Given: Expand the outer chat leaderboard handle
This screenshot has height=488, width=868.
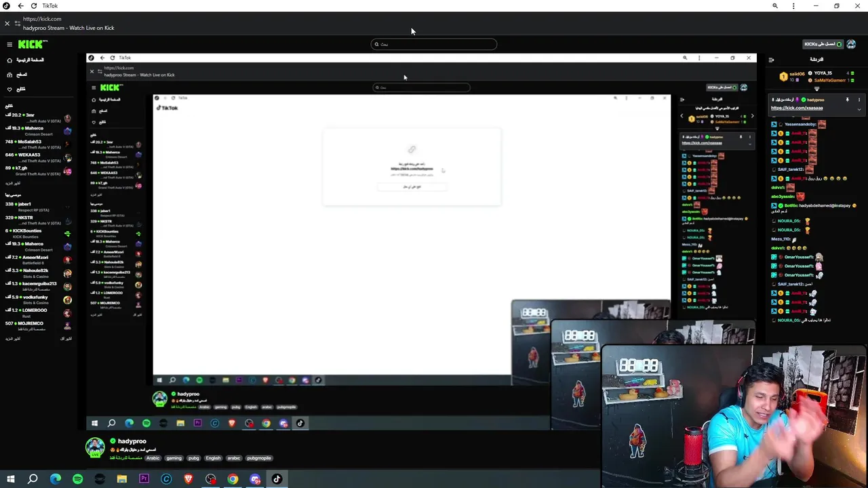Looking at the screenshot, I should click(x=816, y=89).
